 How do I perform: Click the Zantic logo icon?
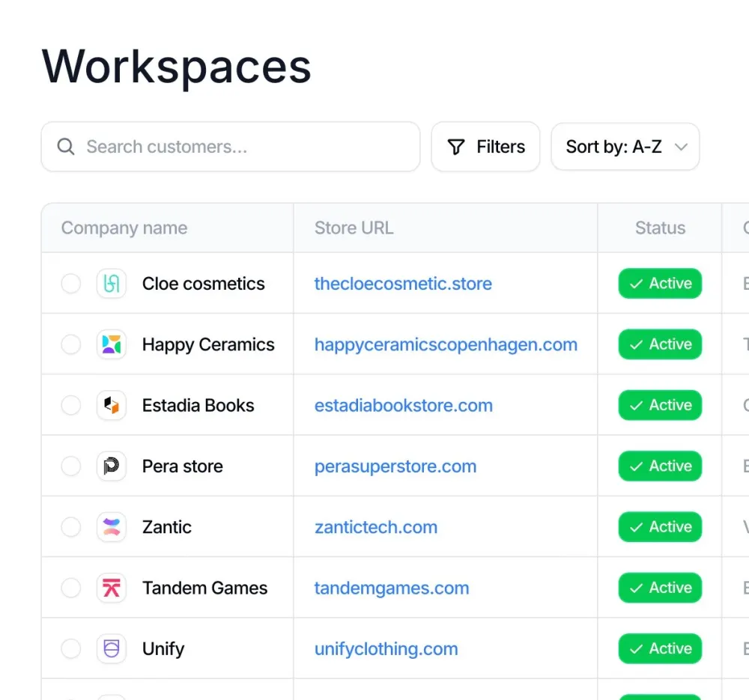tap(112, 527)
